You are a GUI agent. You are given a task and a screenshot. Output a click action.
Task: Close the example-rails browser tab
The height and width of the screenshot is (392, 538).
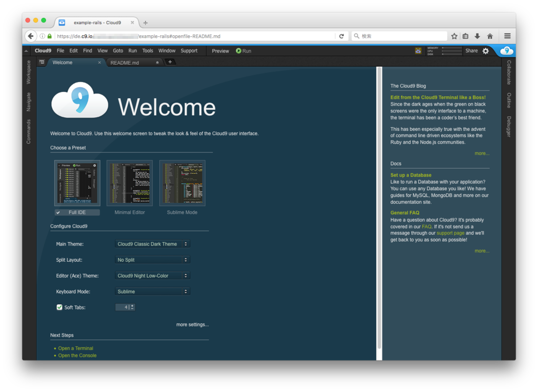132,23
